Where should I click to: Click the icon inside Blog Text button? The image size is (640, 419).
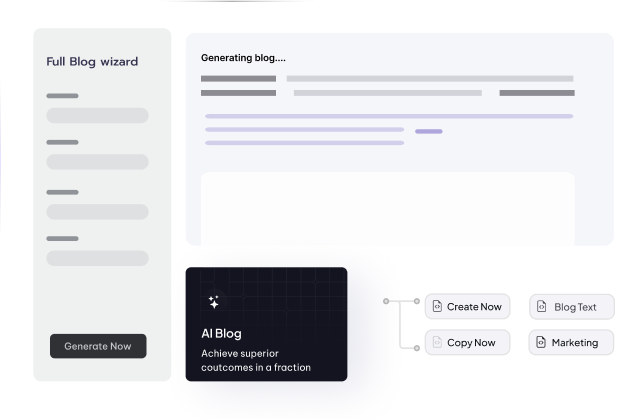tap(541, 306)
